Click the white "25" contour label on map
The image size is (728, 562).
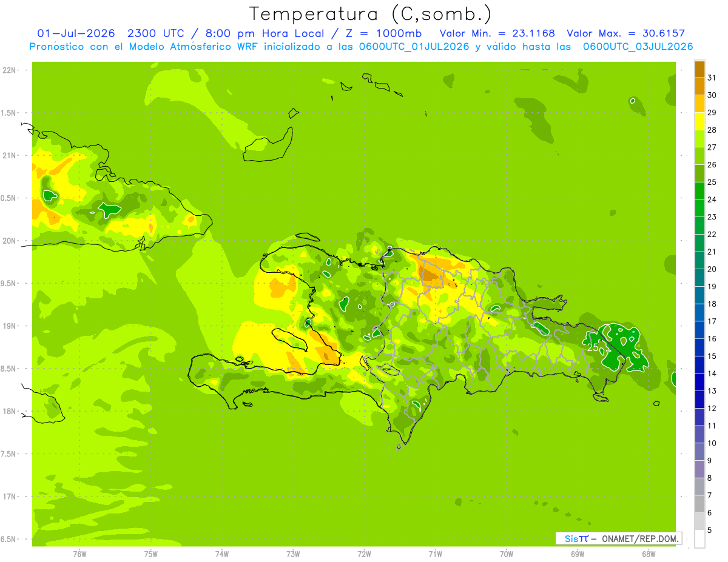(592, 347)
